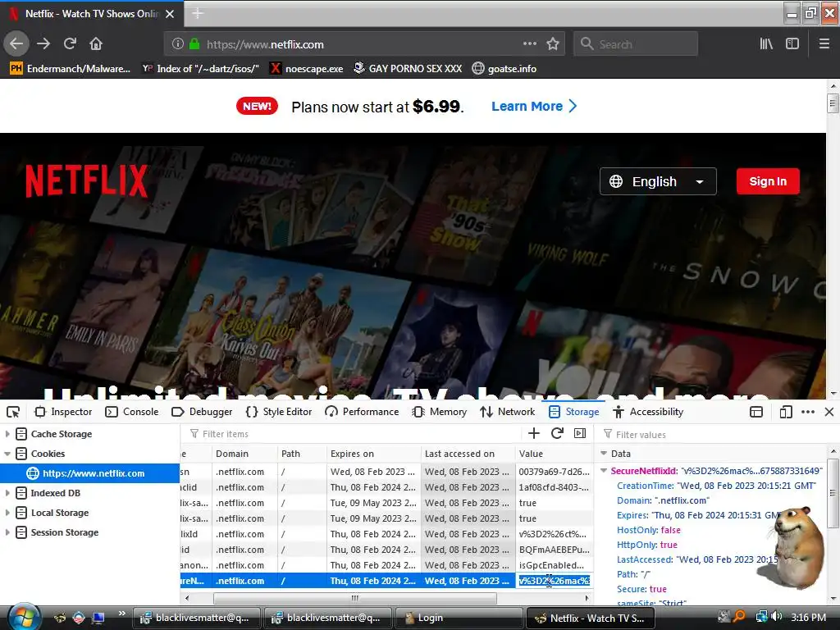Toggle responsive design mode icon
This screenshot has width=840, height=630.
click(786, 412)
